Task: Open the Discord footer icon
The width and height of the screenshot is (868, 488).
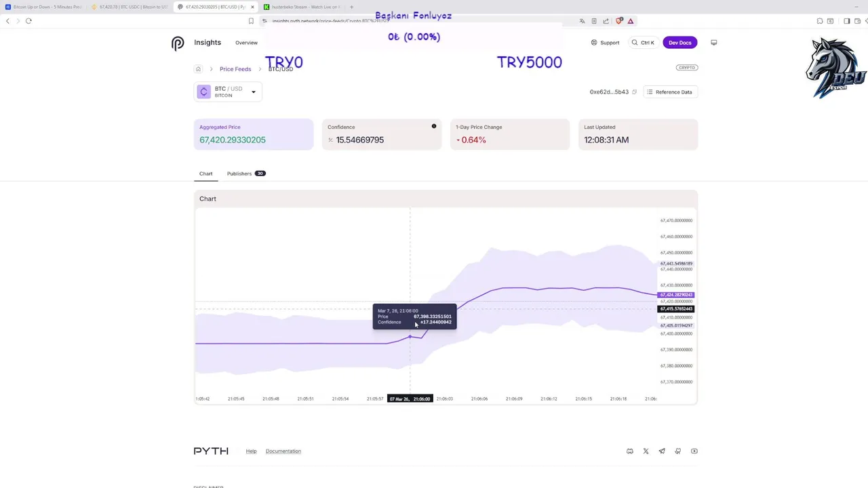Action: click(630, 451)
